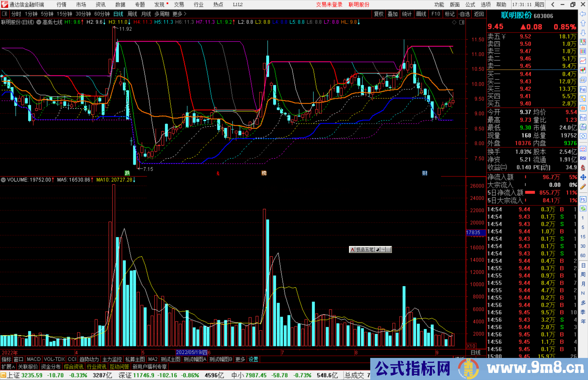The height and width of the screenshot is (380, 588).
Task: Click the candlestick chart icon in sidebar
Action: pyautogui.click(x=583, y=70)
